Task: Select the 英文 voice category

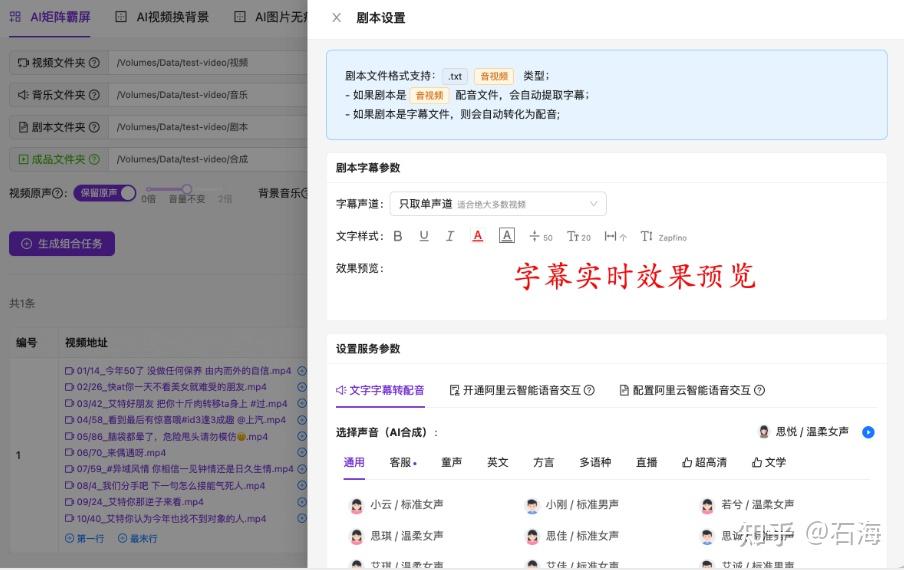Action: (x=498, y=462)
